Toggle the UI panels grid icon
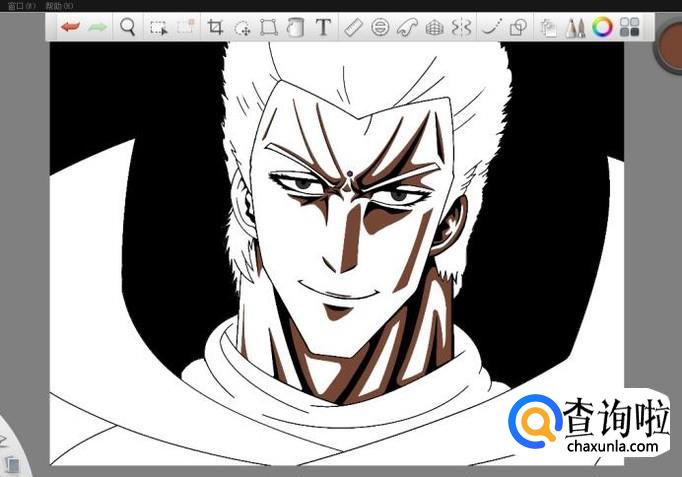 [629, 27]
